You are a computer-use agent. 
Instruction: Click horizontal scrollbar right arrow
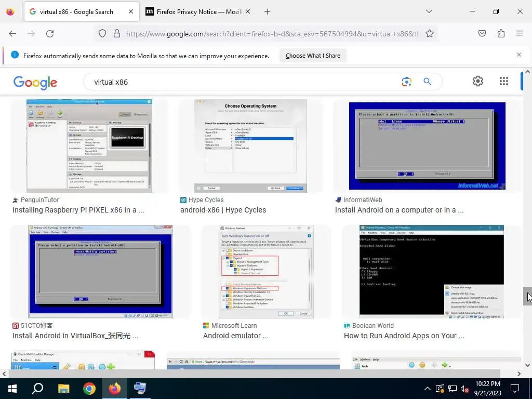(519, 374)
